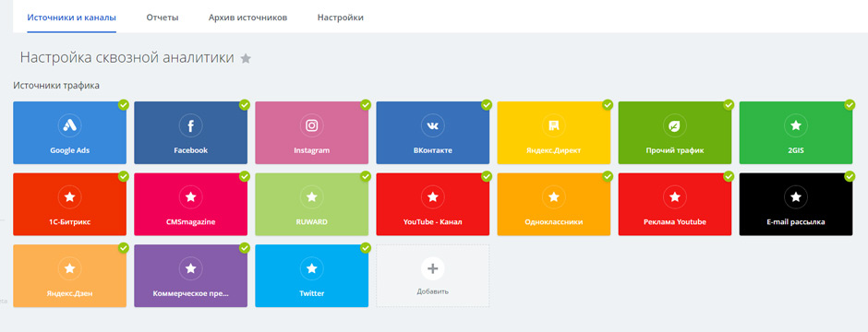Click the ВКонтакте VK logo icon
This screenshot has width=868, height=332.
coord(433,126)
